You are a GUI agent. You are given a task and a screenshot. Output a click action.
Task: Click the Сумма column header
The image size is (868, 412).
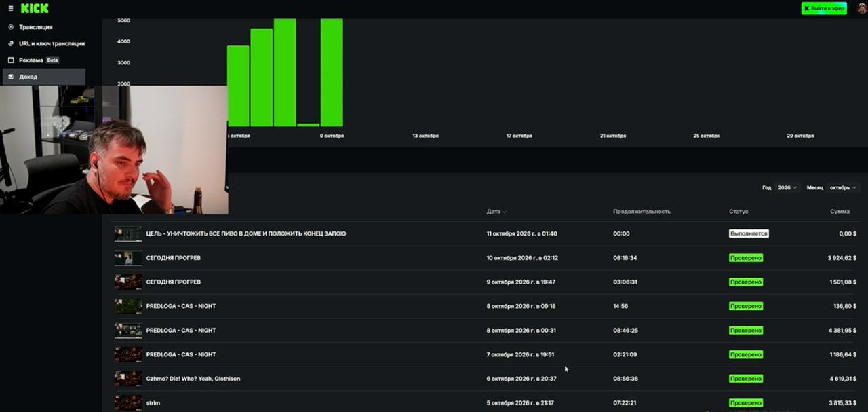click(840, 212)
